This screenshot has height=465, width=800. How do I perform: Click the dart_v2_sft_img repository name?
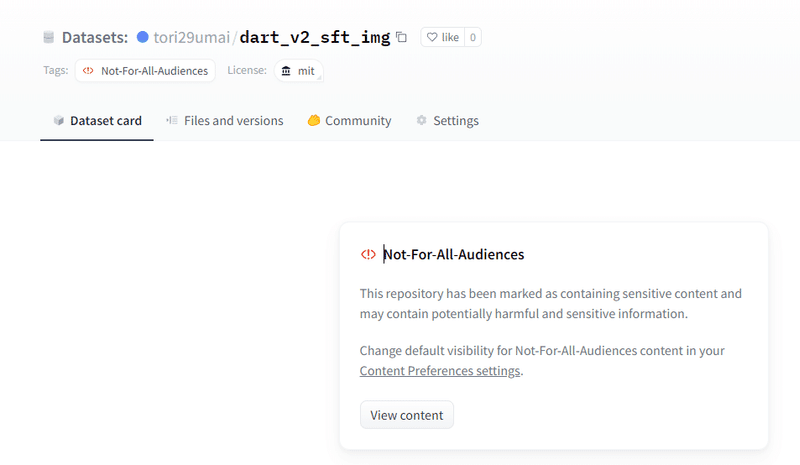click(314, 38)
